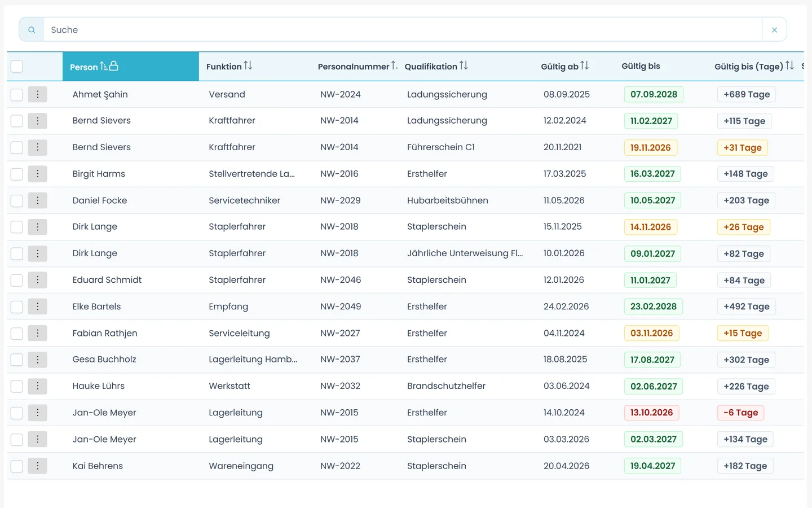Click the red 13.10.2026 expired date badge
812x508 pixels.
tap(651, 413)
